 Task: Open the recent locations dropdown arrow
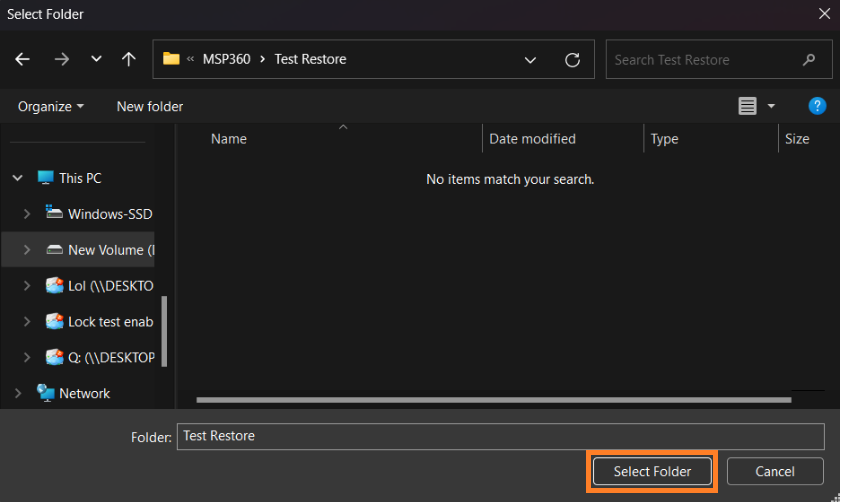[x=96, y=60]
